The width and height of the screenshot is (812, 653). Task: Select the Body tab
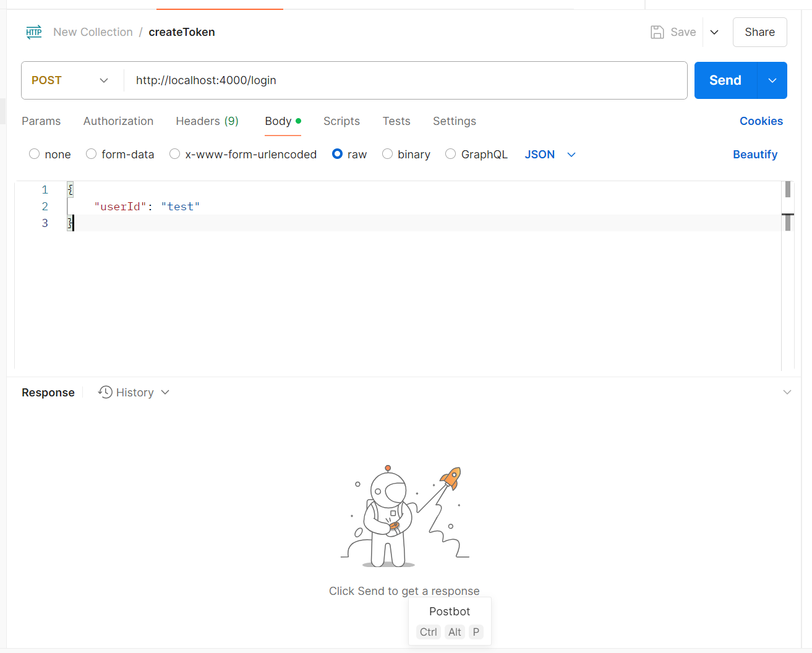point(283,121)
